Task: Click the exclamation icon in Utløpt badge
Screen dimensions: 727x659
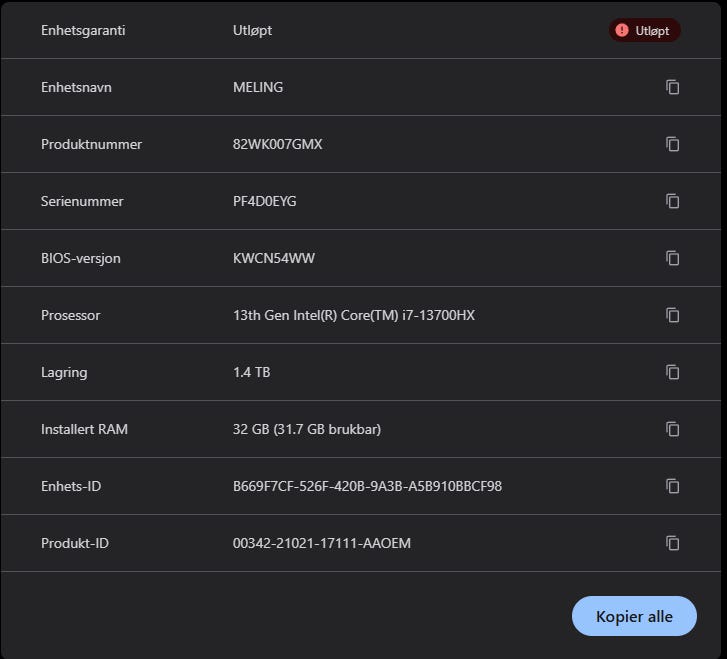Action: (x=622, y=31)
